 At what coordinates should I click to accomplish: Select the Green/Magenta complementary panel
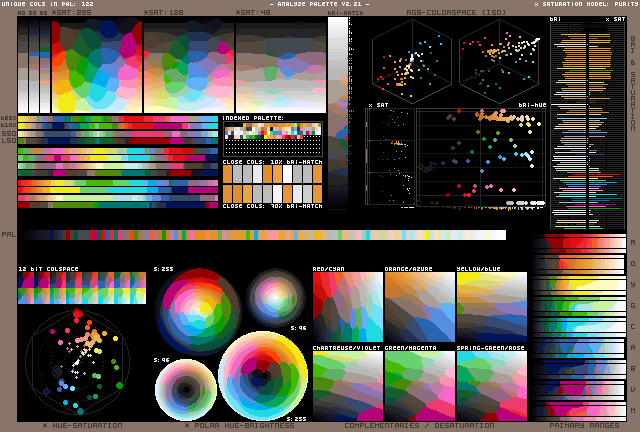[419, 385]
